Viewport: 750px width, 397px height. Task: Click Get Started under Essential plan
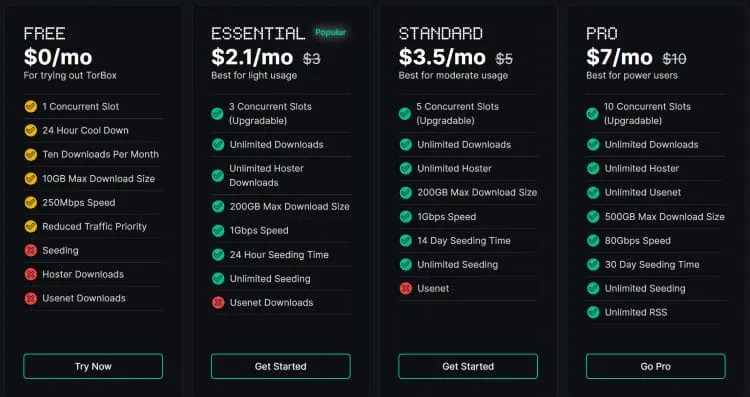pos(280,366)
